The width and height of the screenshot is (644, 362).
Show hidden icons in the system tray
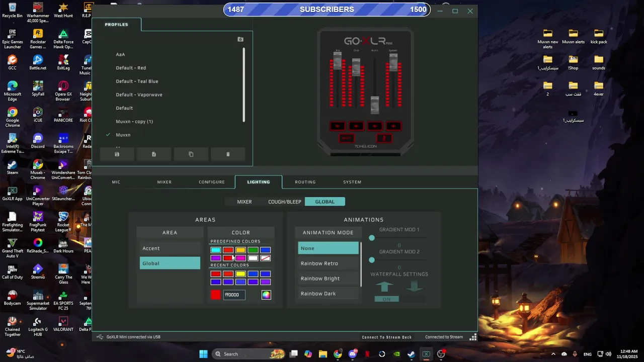[553, 354]
